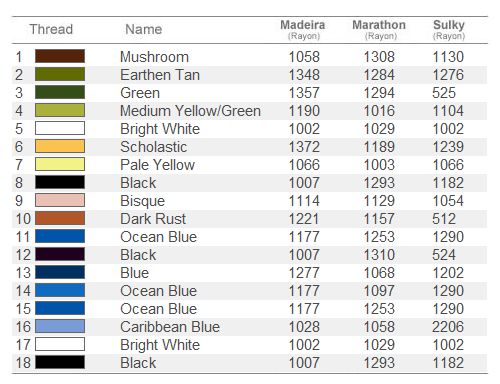
Task: Click Sulky code 2206 for Caribbean Blue
Action: click(x=448, y=327)
